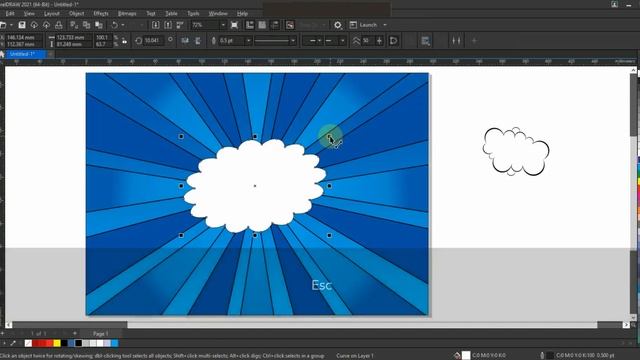Click the eyedropper icon beside palette
Screen dimensions: 640x360
pos(13,343)
